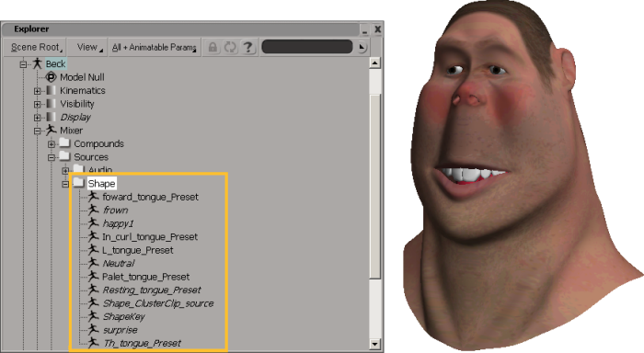Click the search field in Explorer

pos(307,47)
